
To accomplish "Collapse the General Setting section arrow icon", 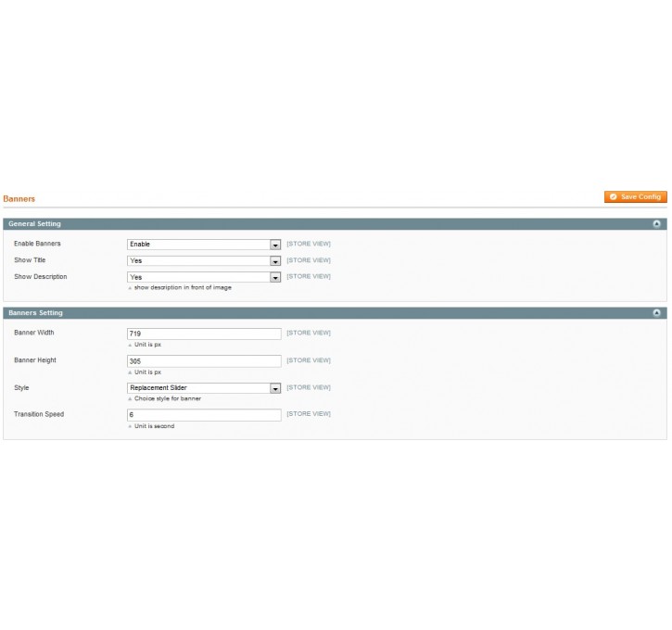I will (657, 224).
